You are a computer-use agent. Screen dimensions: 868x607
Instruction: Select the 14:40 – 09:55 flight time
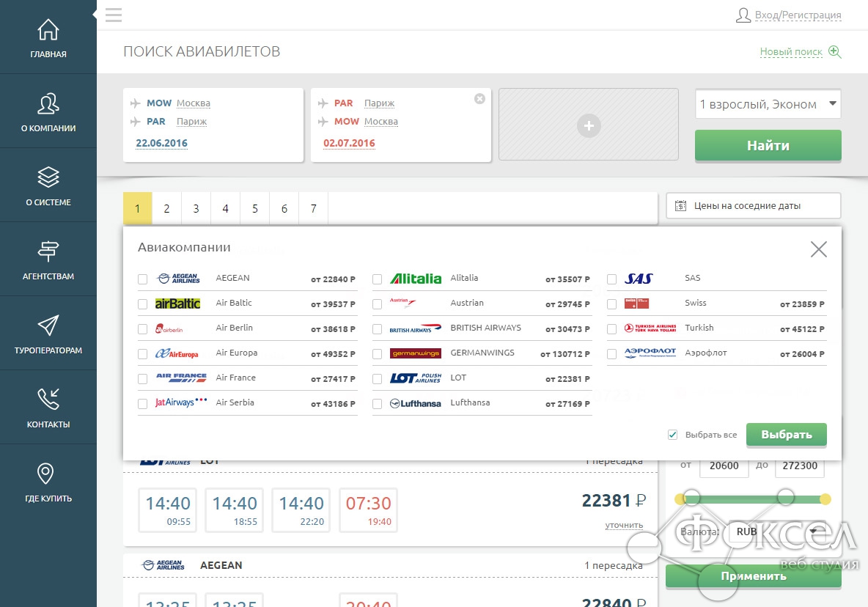click(168, 510)
